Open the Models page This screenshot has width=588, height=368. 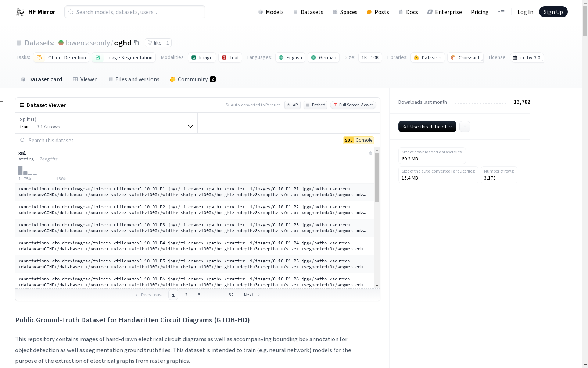tap(271, 12)
